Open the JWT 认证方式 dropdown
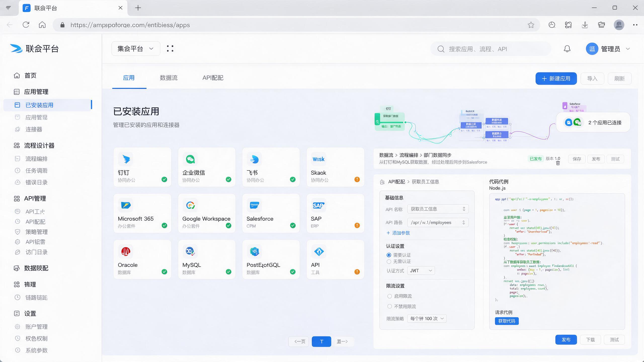 pyautogui.click(x=421, y=270)
